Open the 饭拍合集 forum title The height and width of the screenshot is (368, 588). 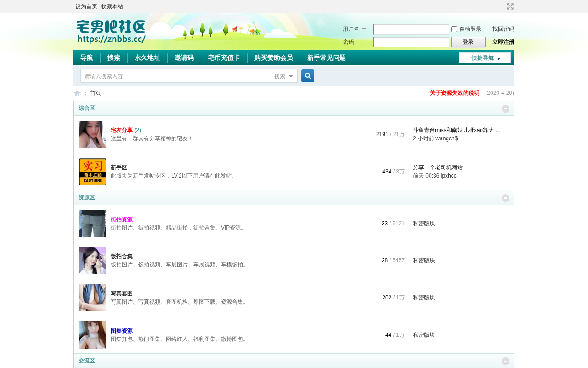(122, 256)
